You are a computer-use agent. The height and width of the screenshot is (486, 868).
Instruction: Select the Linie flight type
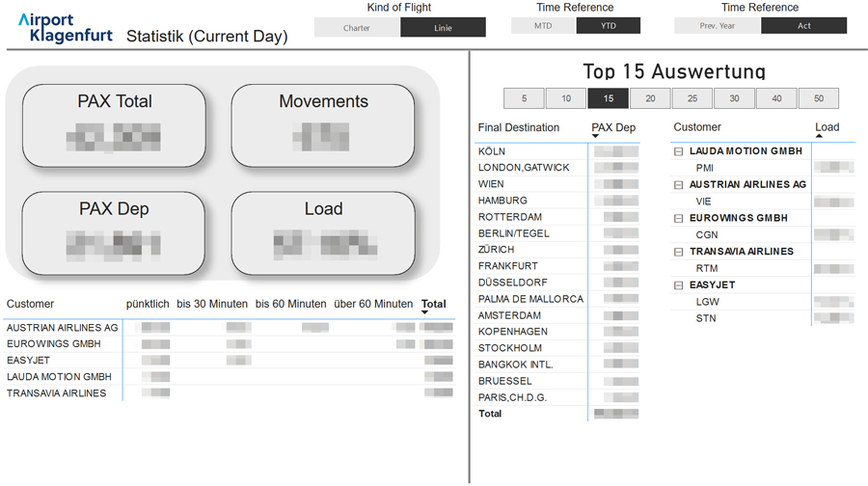point(443,27)
